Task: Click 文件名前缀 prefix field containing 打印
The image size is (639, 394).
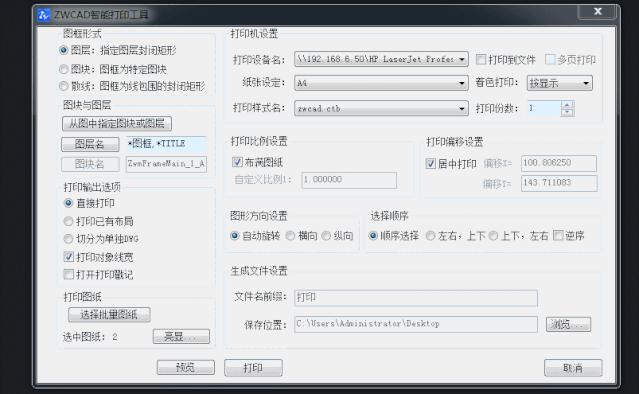Action: click(x=416, y=297)
